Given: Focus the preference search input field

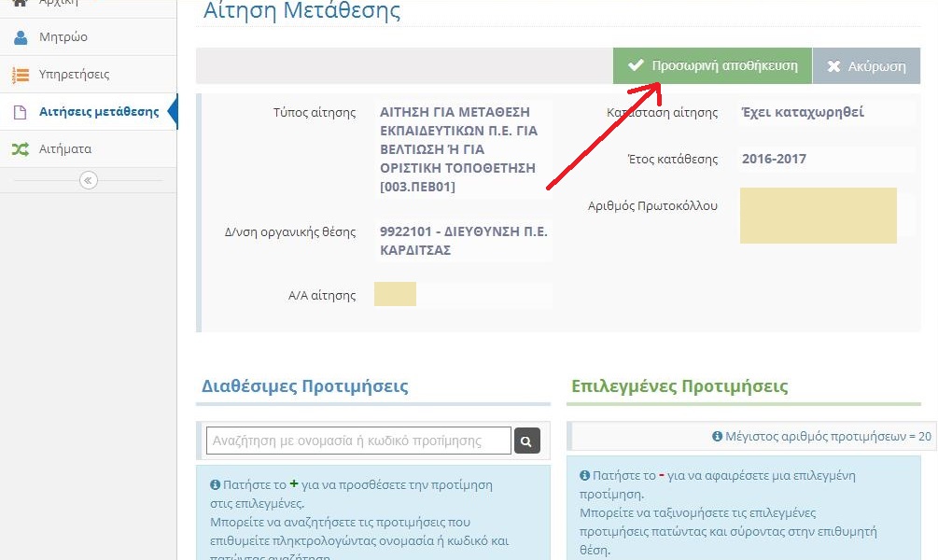Looking at the screenshot, I should point(358,441).
